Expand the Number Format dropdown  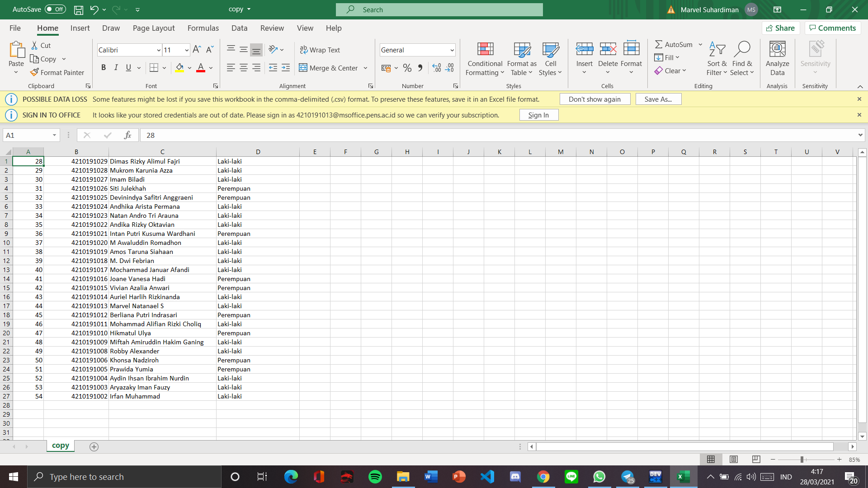click(x=452, y=50)
